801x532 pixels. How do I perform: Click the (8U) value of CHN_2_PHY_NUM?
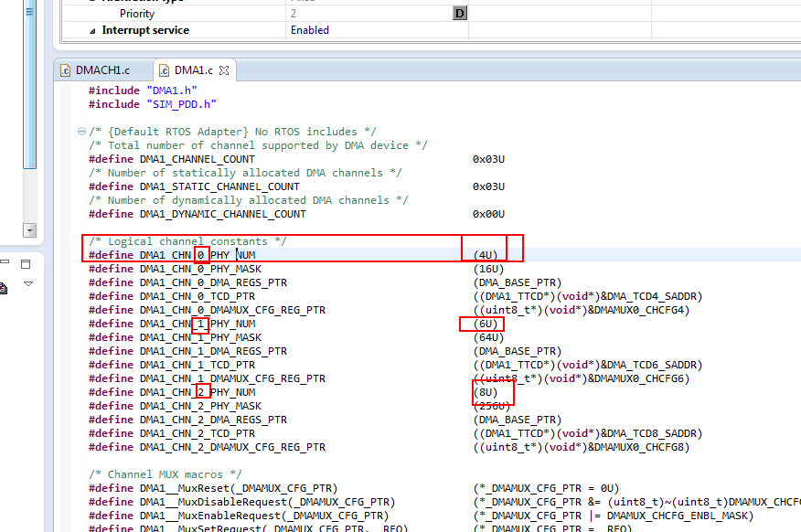click(x=486, y=393)
